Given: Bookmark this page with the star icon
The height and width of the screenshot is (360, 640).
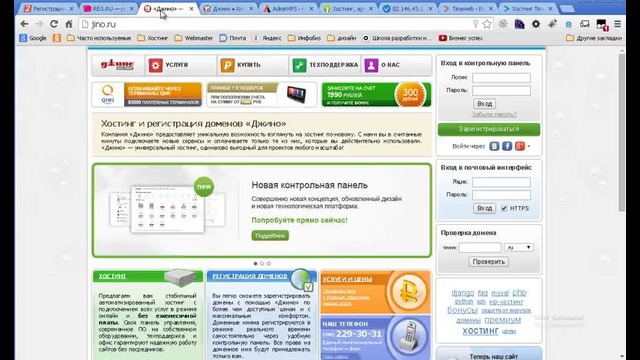Looking at the screenshot, I should [x=487, y=24].
